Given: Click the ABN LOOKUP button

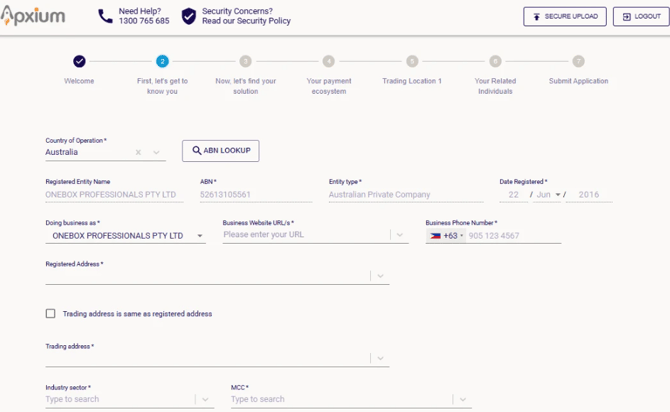Looking at the screenshot, I should click(x=220, y=151).
